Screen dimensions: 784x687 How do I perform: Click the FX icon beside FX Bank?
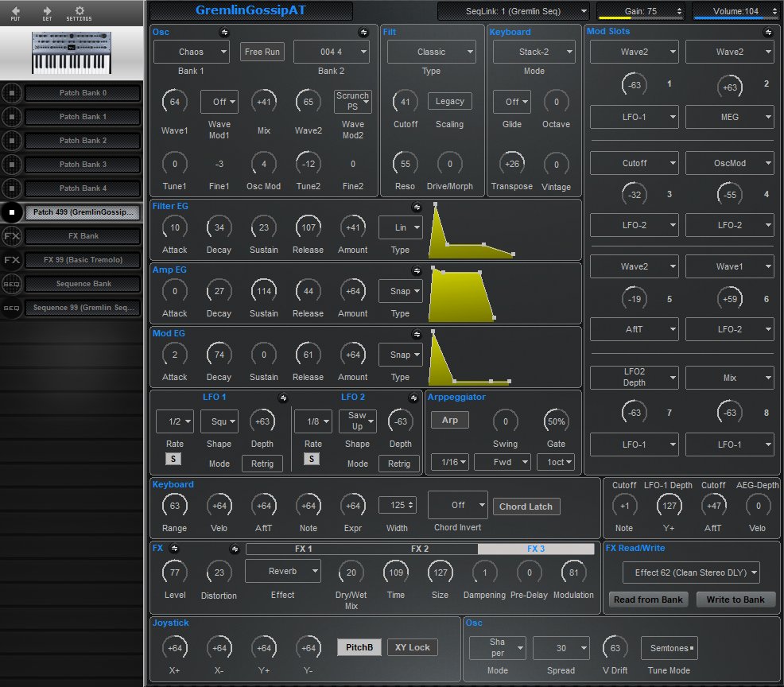coord(12,236)
